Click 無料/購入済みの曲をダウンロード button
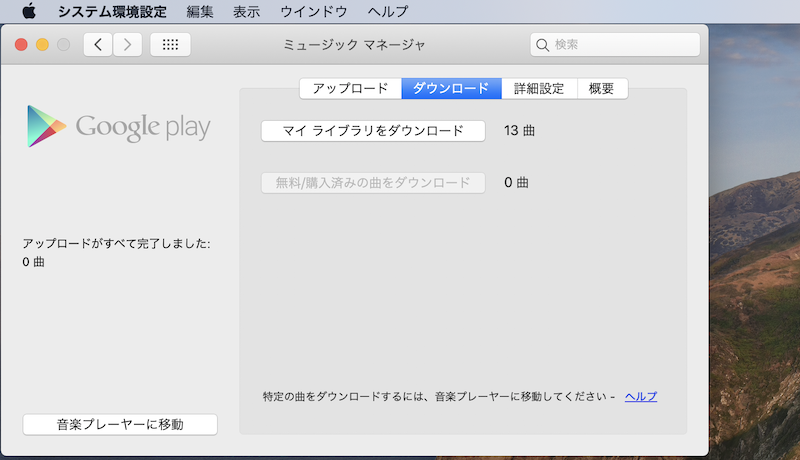This screenshot has width=800, height=460. coord(373,182)
